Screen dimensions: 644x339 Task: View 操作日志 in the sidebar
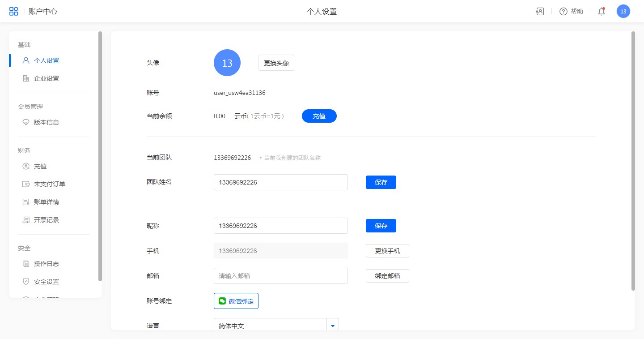46,264
